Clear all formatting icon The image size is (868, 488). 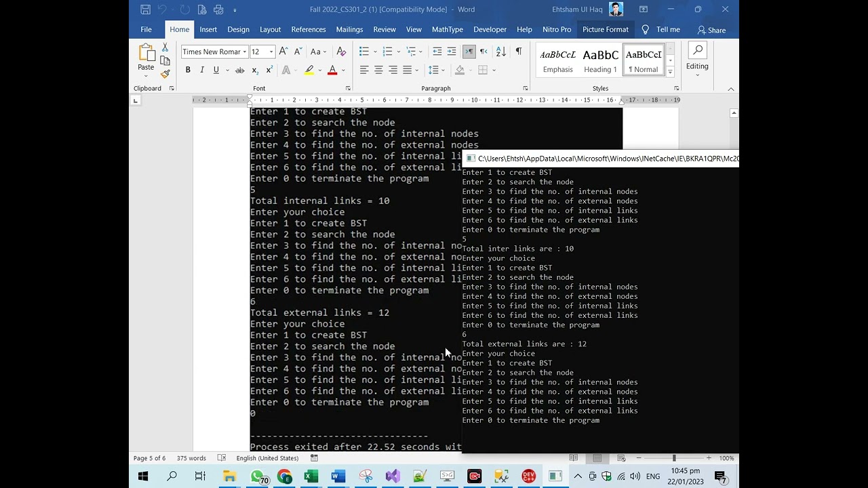click(x=341, y=52)
